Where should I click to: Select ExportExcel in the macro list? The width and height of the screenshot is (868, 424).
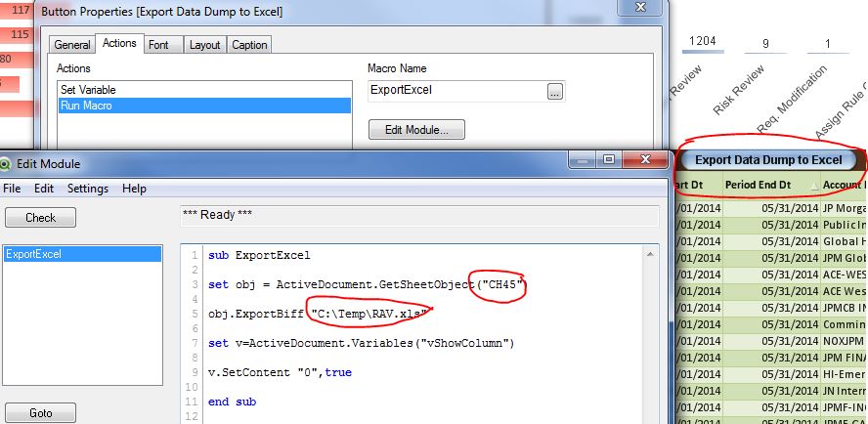coord(82,254)
